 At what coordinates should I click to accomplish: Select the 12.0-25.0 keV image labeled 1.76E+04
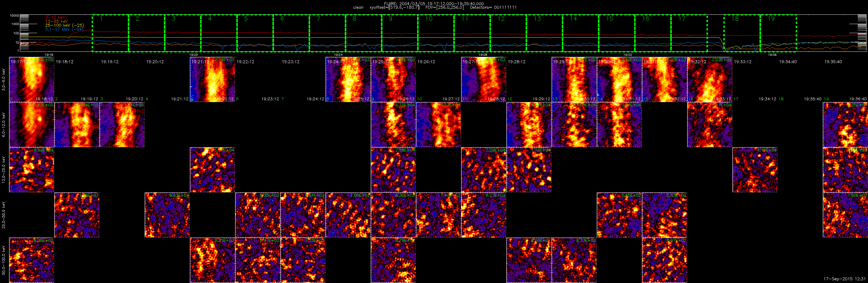click(529, 169)
